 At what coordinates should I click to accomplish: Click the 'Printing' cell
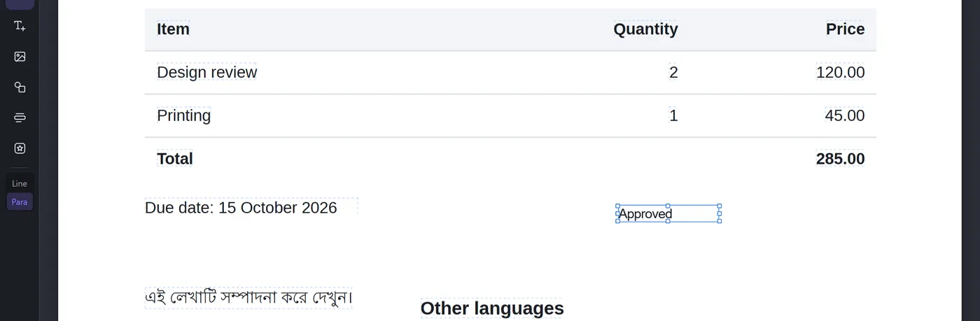[183, 115]
